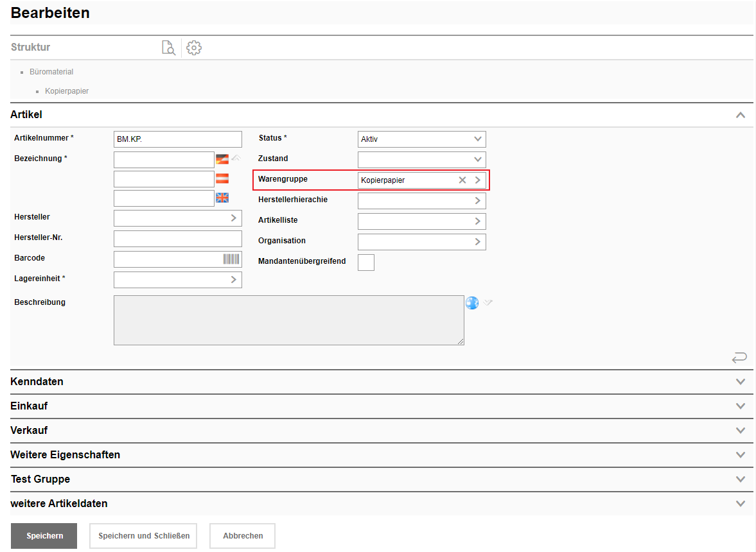Click Speichern und Schließen
Screen dimensions: 756x552
(144, 536)
